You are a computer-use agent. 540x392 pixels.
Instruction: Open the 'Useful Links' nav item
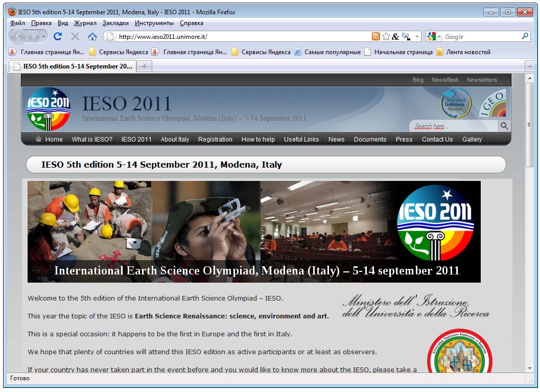tap(301, 139)
